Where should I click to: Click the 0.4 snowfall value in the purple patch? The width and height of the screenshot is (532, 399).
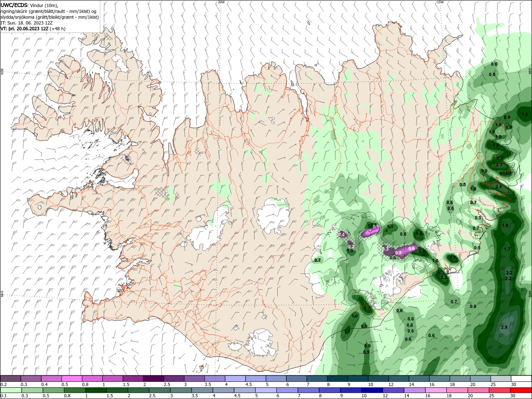pos(342,235)
